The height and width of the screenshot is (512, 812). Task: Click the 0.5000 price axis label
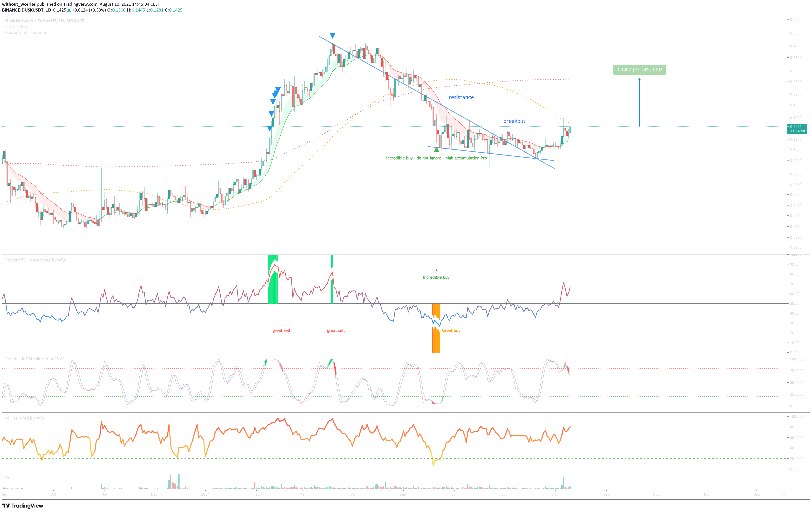796,33
